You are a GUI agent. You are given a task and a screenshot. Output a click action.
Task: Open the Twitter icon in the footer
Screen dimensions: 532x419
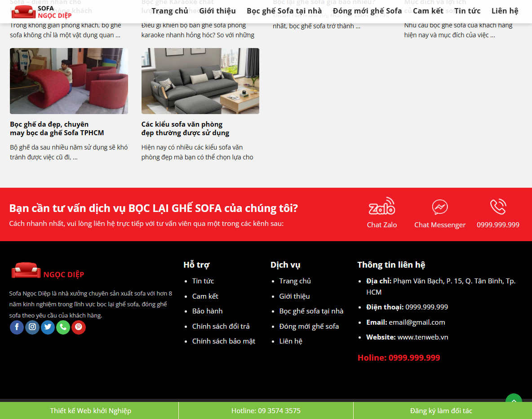[x=48, y=327]
